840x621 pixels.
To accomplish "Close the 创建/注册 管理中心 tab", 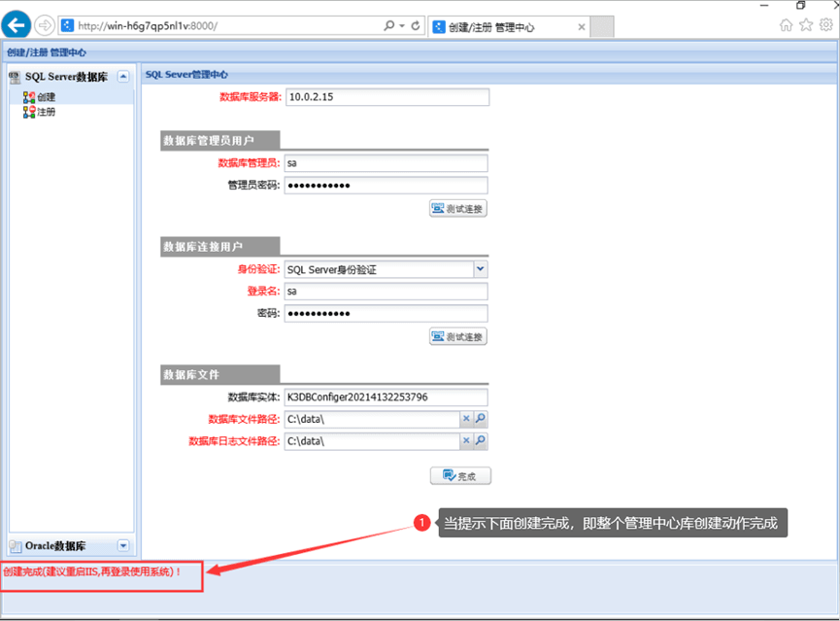I will click(582, 27).
